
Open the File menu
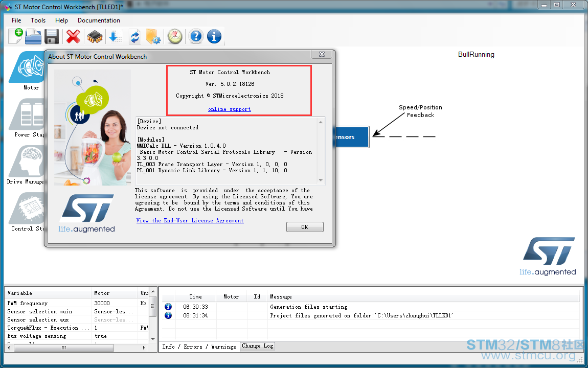pyautogui.click(x=16, y=20)
